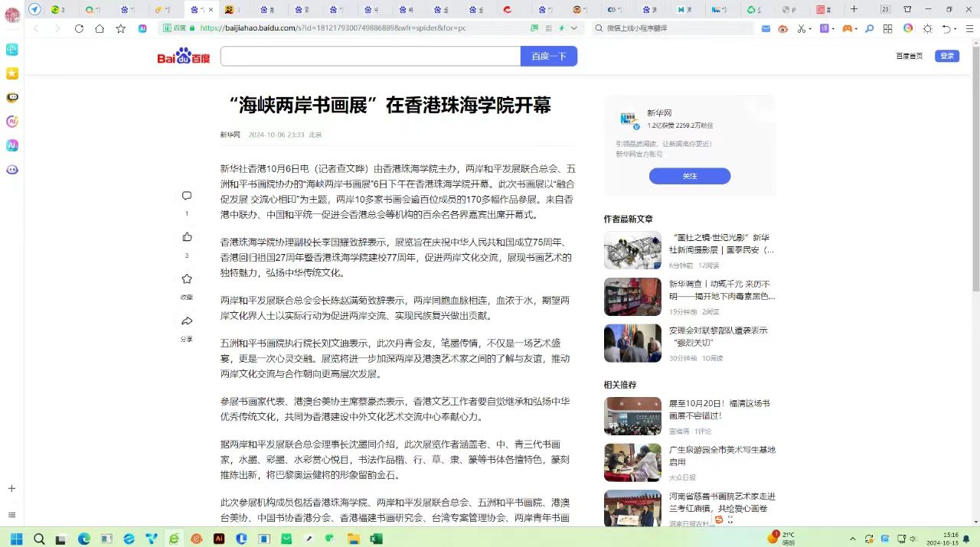Click inside the Baidu search input field

click(371, 57)
